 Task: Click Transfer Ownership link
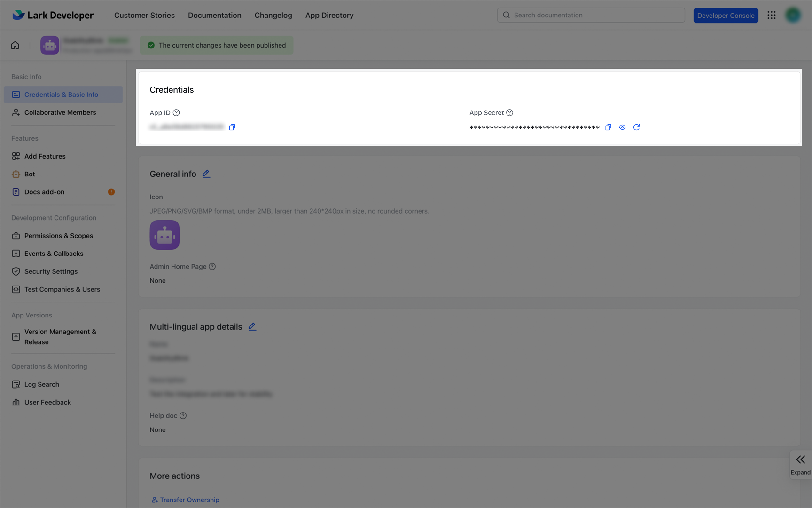pyautogui.click(x=186, y=500)
